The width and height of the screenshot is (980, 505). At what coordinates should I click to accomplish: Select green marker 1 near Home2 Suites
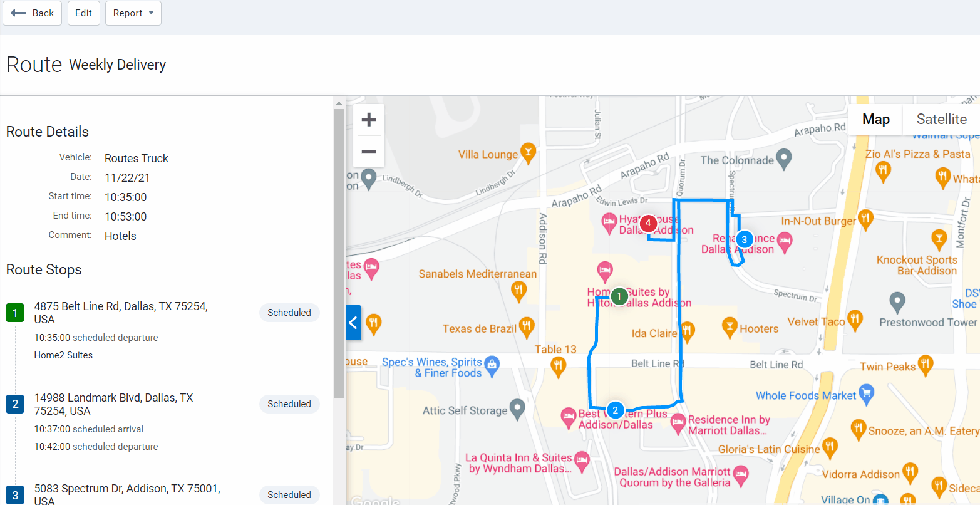(619, 296)
